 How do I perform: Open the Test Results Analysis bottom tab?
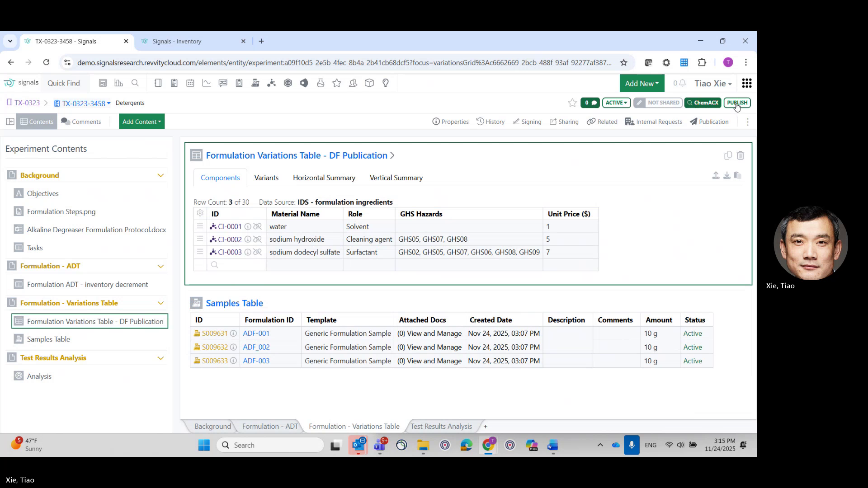(x=441, y=426)
